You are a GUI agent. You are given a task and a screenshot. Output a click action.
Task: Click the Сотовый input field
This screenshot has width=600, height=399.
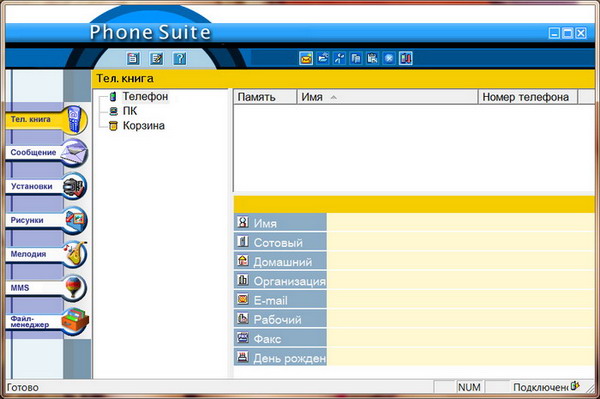click(461, 241)
